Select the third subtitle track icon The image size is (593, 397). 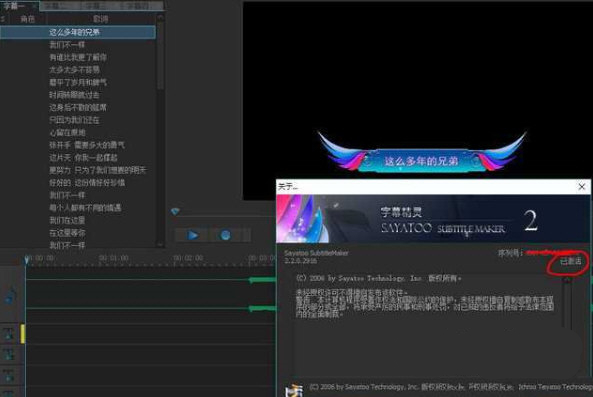[9, 375]
